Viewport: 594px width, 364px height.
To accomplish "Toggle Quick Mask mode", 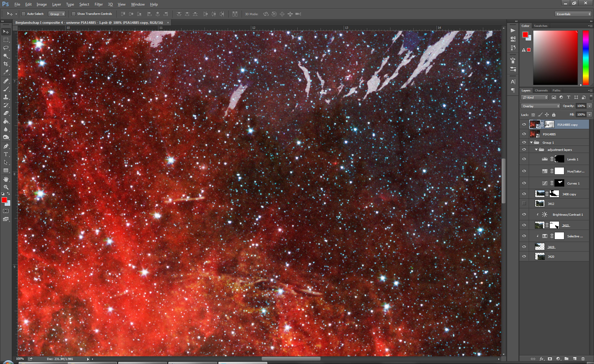I will [6, 211].
